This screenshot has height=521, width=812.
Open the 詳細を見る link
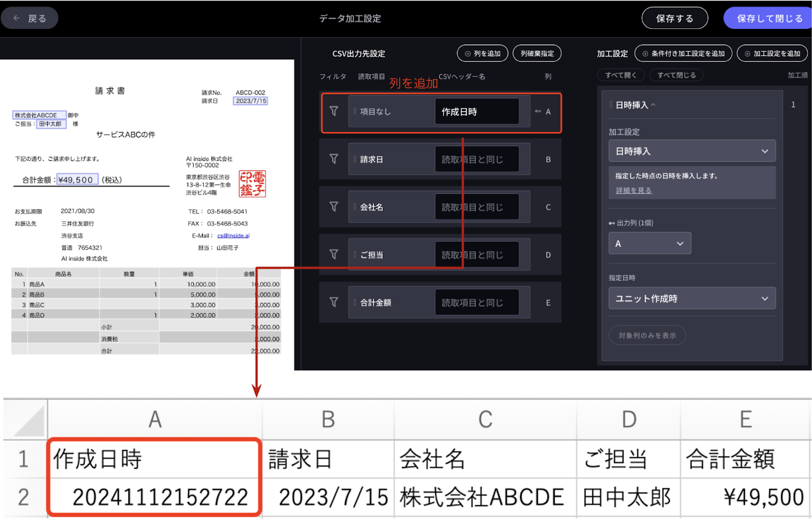633,190
